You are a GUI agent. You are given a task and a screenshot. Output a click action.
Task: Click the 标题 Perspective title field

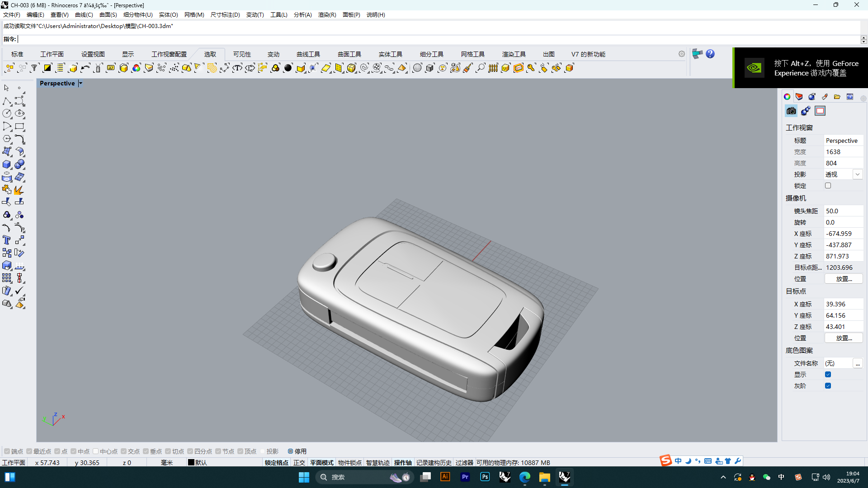click(x=843, y=141)
